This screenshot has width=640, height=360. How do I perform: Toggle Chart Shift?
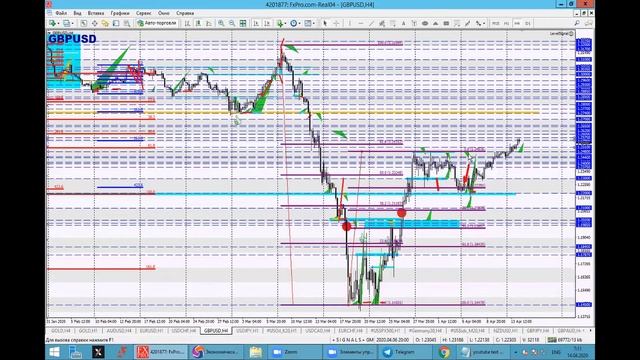[x=267, y=23]
